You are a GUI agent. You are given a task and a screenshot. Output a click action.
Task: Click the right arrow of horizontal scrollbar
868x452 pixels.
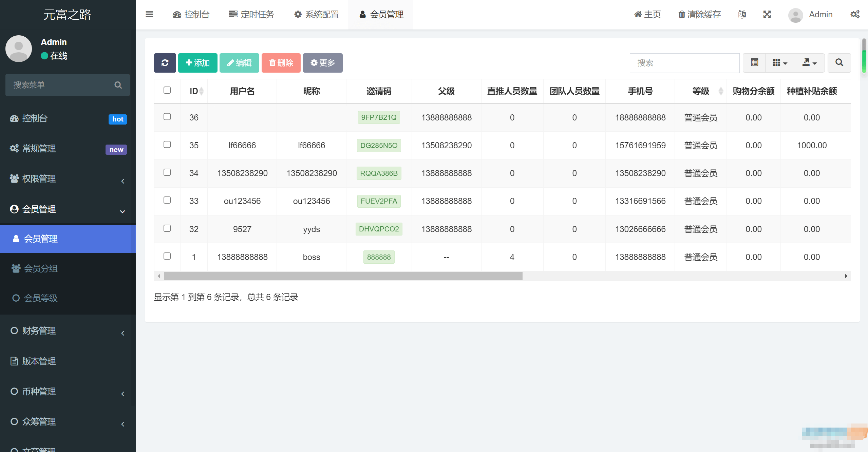coord(846,276)
